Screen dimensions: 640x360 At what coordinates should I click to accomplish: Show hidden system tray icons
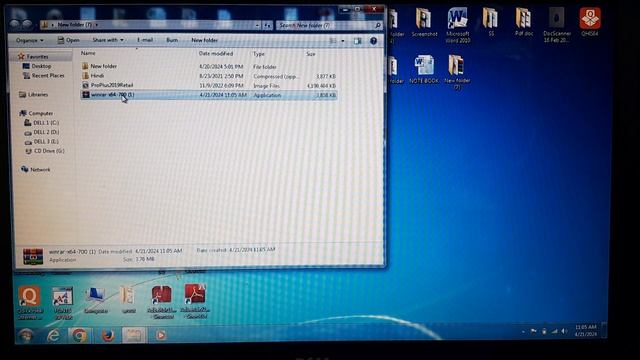[523, 331]
